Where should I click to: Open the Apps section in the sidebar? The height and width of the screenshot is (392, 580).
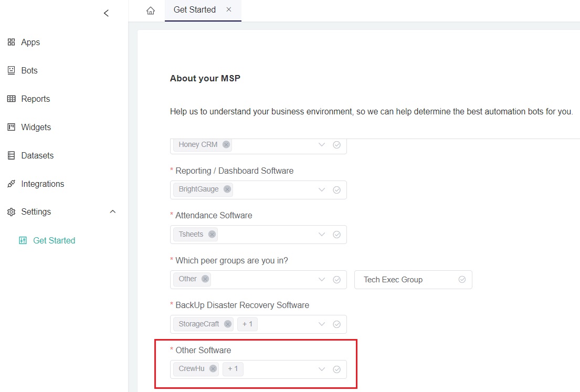(x=30, y=42)
